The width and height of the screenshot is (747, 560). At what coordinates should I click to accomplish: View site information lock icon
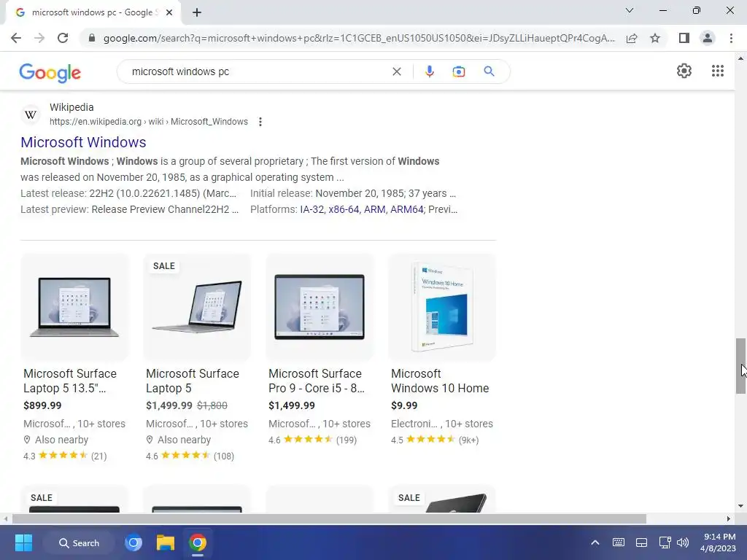click(92, 38)
